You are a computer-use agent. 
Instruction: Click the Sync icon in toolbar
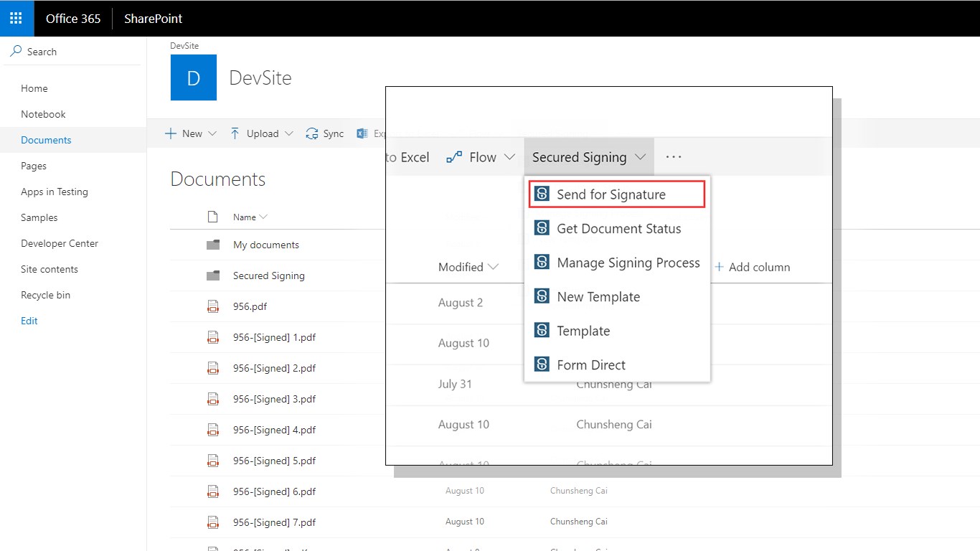click(312, 133)
